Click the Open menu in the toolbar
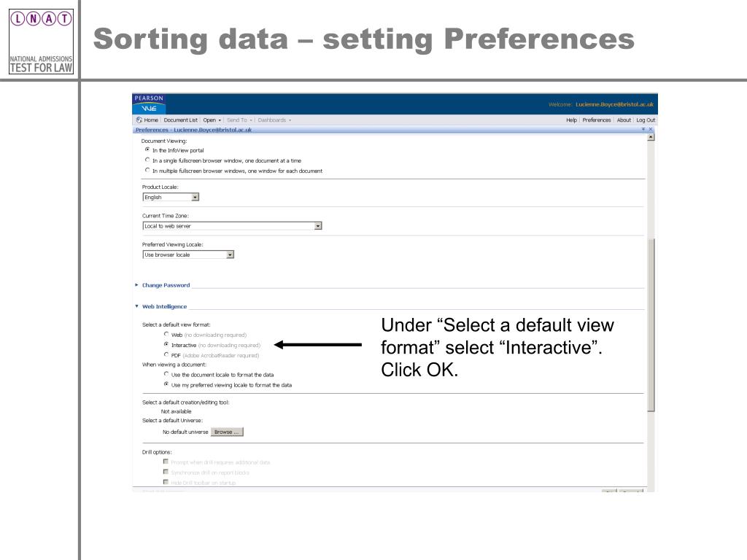 [212, 120]
